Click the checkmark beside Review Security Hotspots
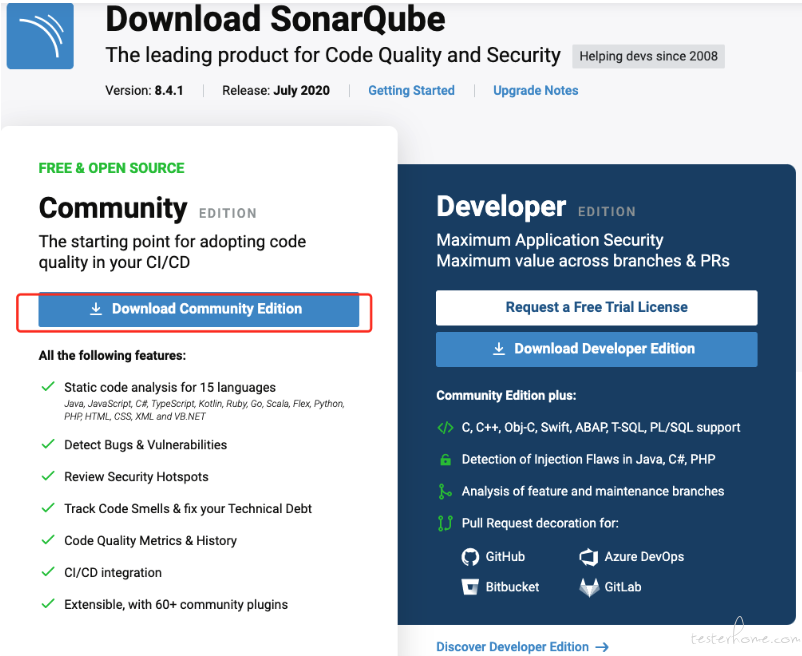 coord(48,476)
